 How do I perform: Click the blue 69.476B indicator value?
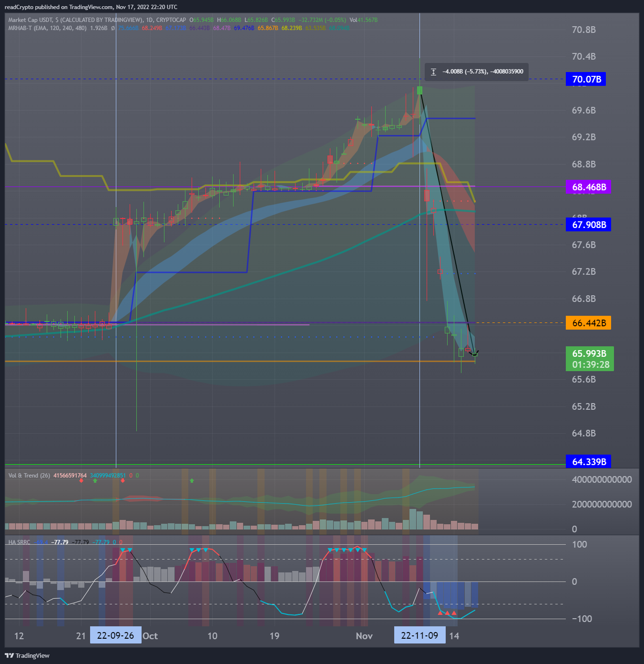[x=244, y=28]
